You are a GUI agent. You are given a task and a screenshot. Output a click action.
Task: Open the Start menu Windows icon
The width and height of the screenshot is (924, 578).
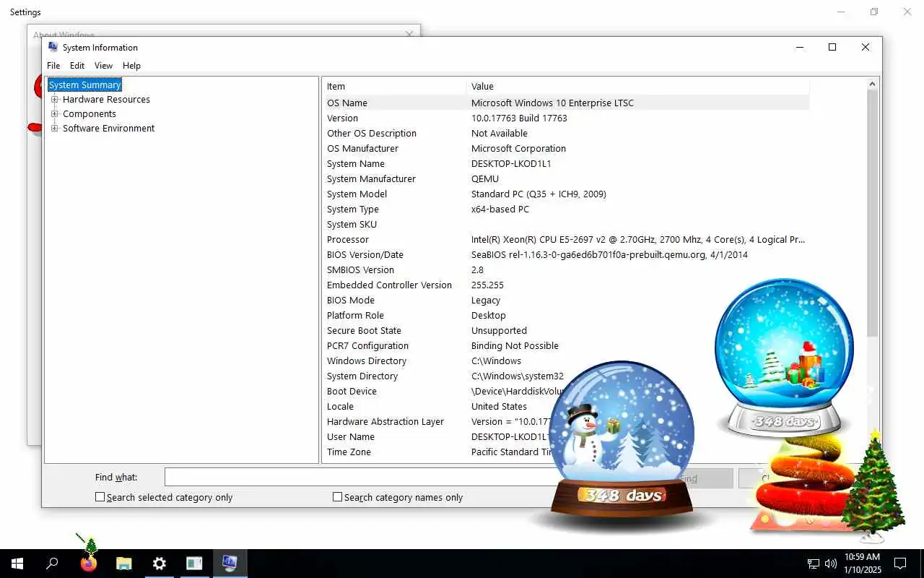[x=17, y=564]
